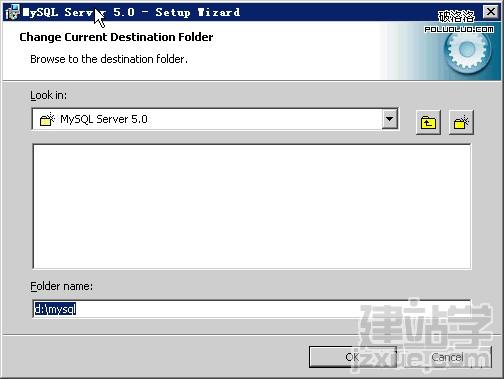Click the Change Current Destination Folder heading

[x=116, y=37]
